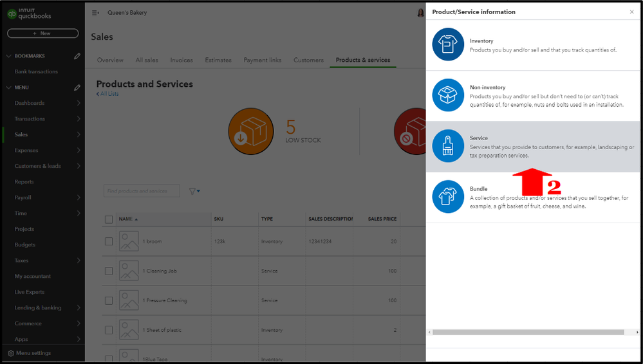Screen dimensions: 643x364
Task: Click the horizontal scrollbar in side panel
Action: tap(528, 332)
